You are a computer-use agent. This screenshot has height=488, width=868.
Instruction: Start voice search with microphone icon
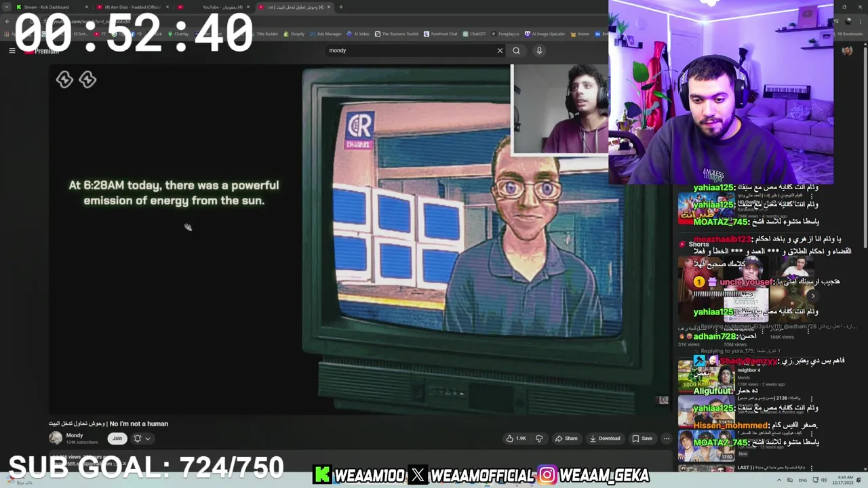pos(539,50)
